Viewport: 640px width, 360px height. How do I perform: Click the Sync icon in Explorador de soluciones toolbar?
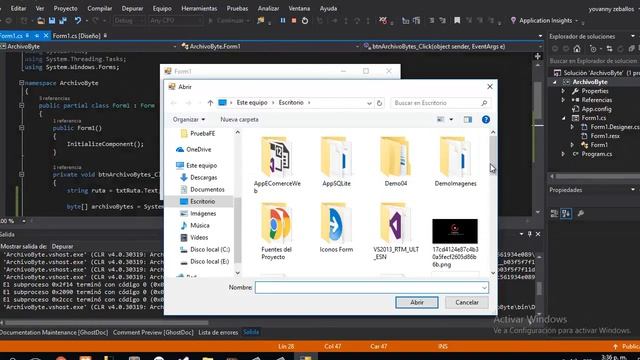(609, 49)
